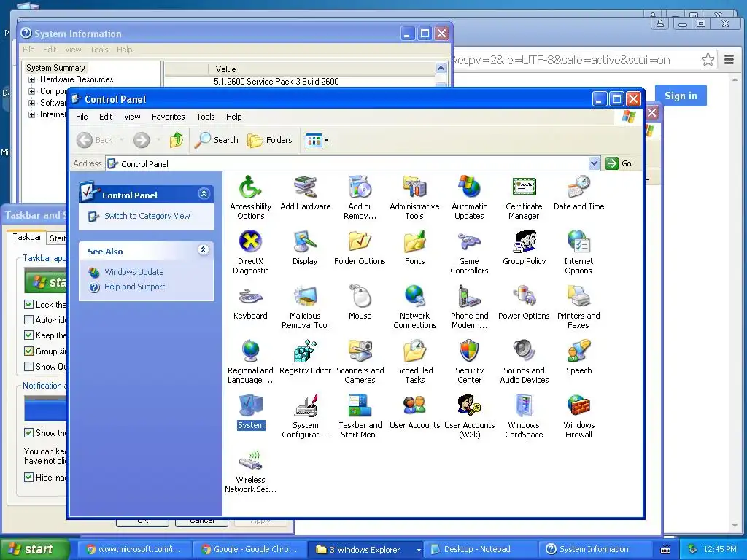Collapse the See Also section

pos(204,250)
